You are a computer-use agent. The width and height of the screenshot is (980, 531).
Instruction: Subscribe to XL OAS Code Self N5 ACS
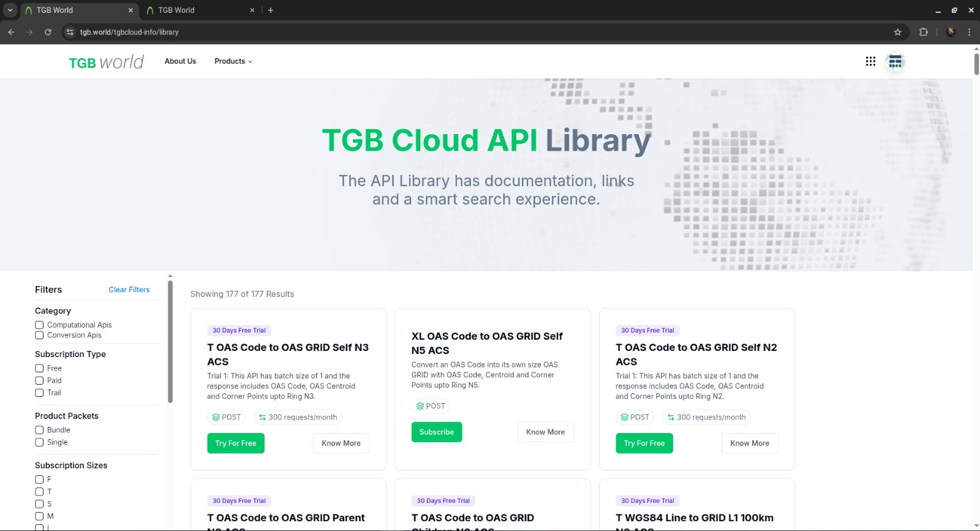[437, 432]
